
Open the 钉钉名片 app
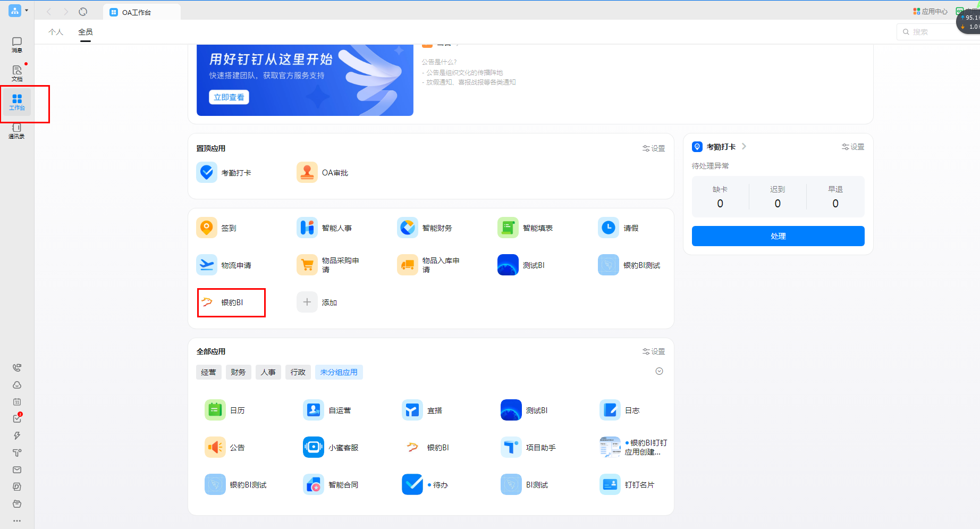tap(627, 484)
